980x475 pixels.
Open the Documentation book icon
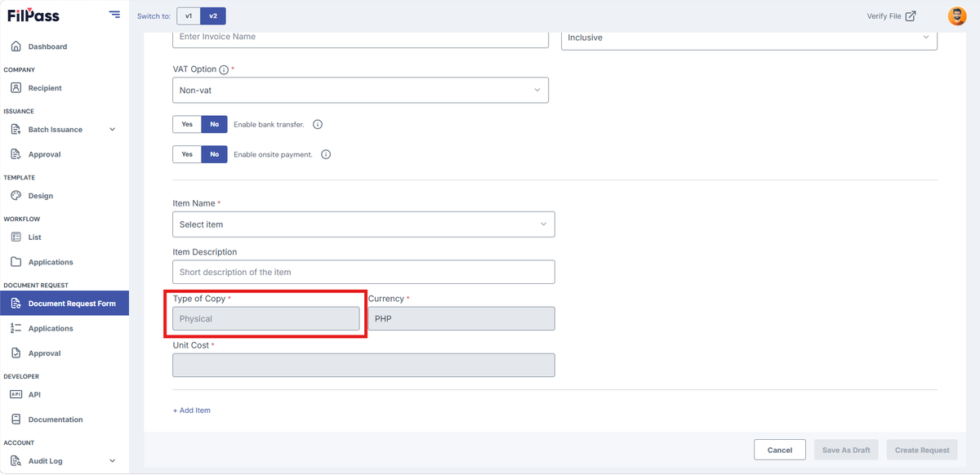16,420
